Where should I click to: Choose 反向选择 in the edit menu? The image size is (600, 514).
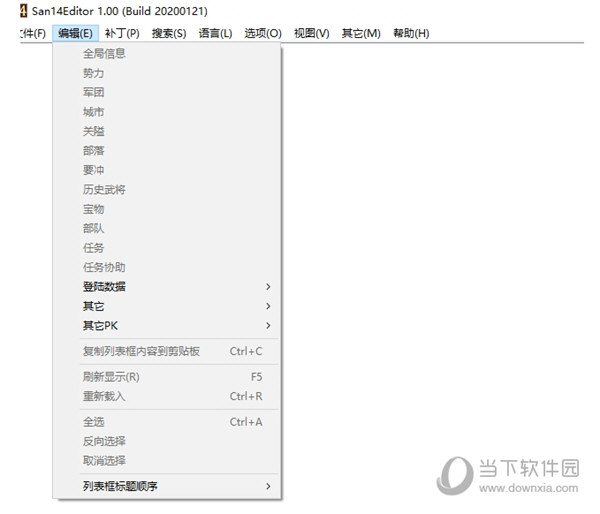click(x=104, y=441)
